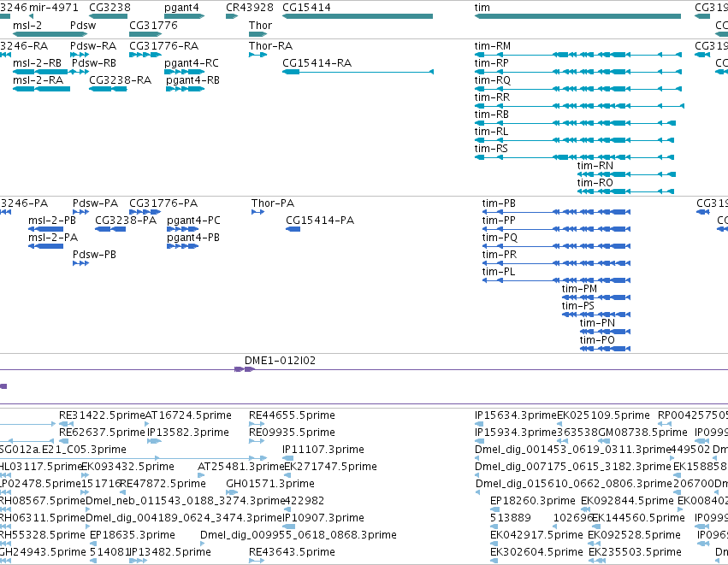Select the Thor gene feature
Image resolution: width=728 pixels, height=565 pixels.
[257, 34]
